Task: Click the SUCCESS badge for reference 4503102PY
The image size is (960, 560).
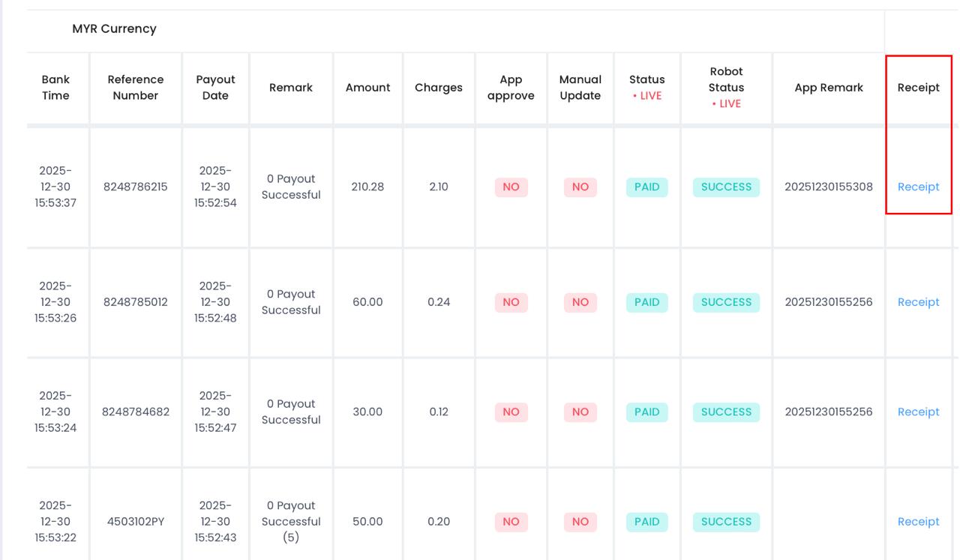Action: click(726, 522)
